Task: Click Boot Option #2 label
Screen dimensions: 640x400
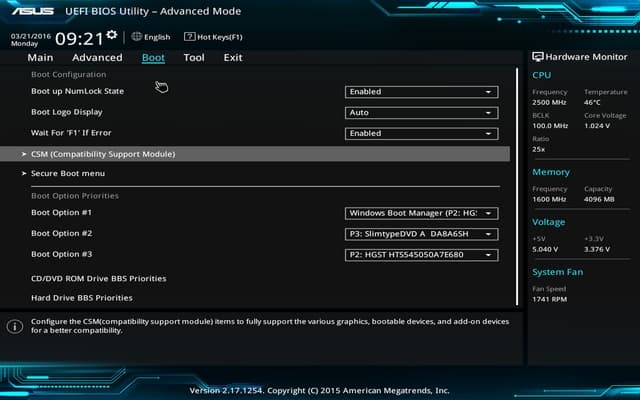Action: [x=62, y=233]
